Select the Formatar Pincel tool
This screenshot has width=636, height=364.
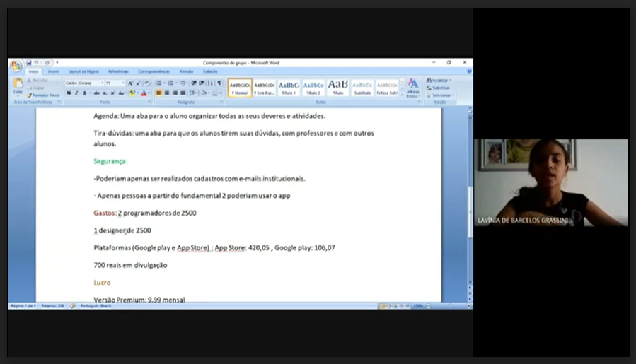point(42,95)
